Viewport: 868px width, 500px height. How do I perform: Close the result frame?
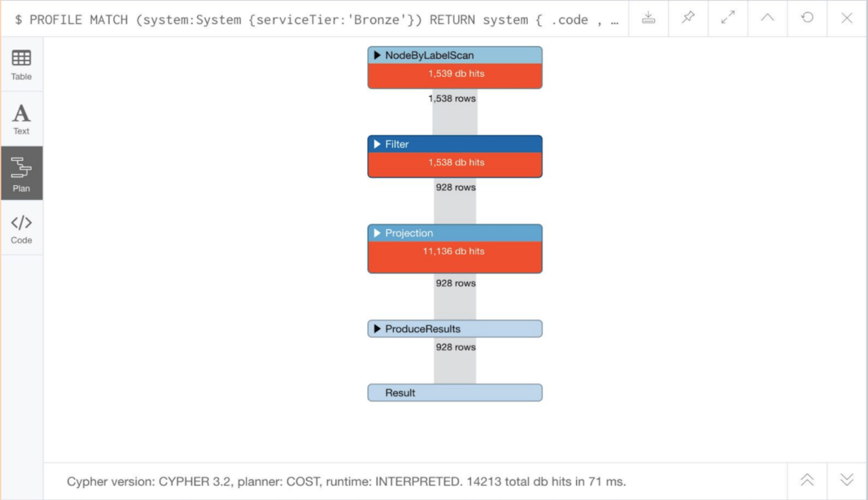[847, 19]
